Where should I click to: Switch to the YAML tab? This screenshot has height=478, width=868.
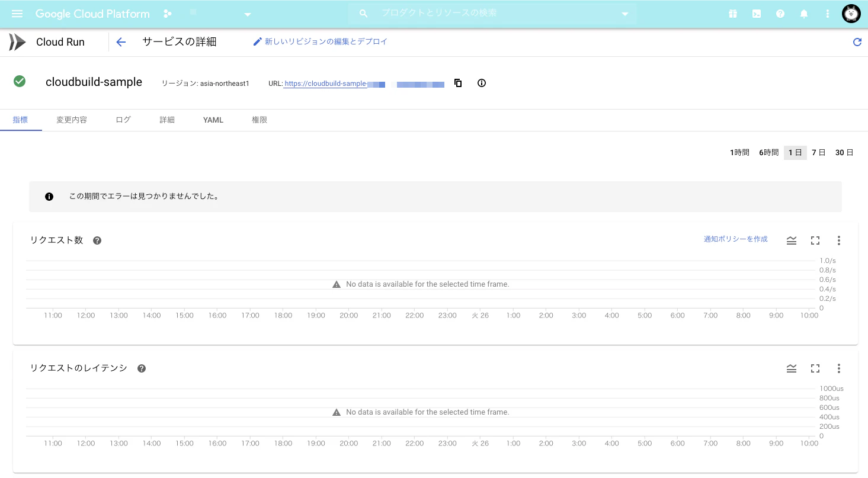coord(213,120)
